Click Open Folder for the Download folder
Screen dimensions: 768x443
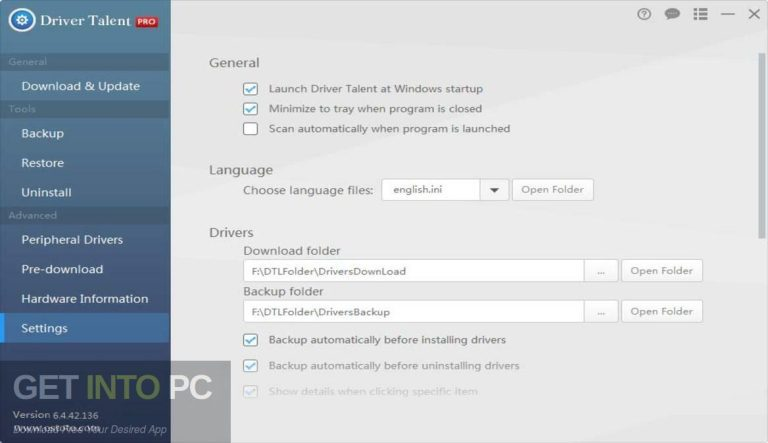[661, 271]
